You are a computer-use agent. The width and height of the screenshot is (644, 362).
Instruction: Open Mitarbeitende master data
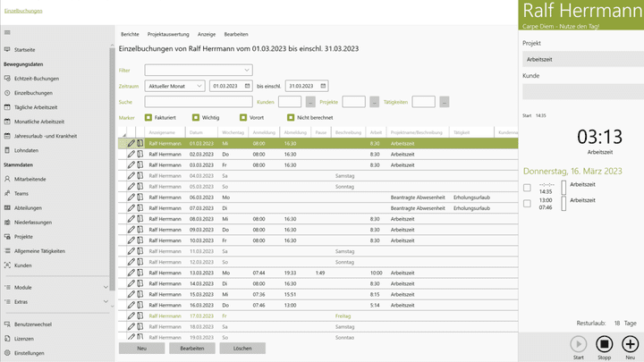[x=30, y=179]
